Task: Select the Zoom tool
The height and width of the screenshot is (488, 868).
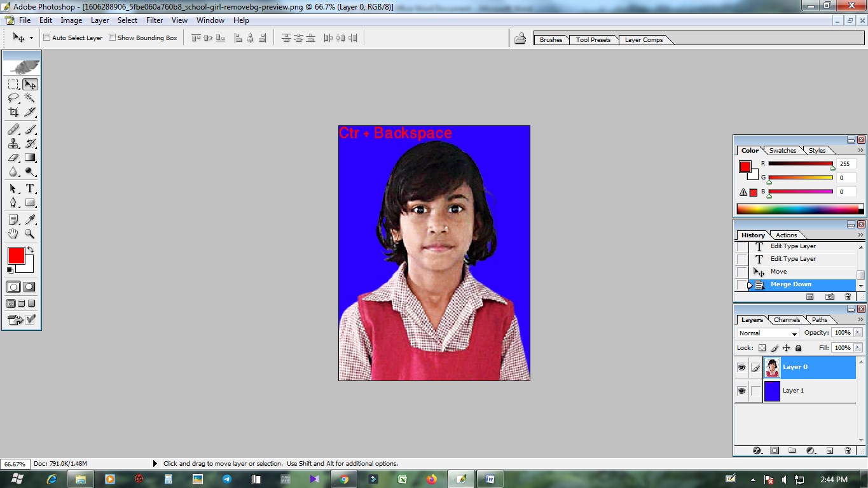Action: point(30,234)
